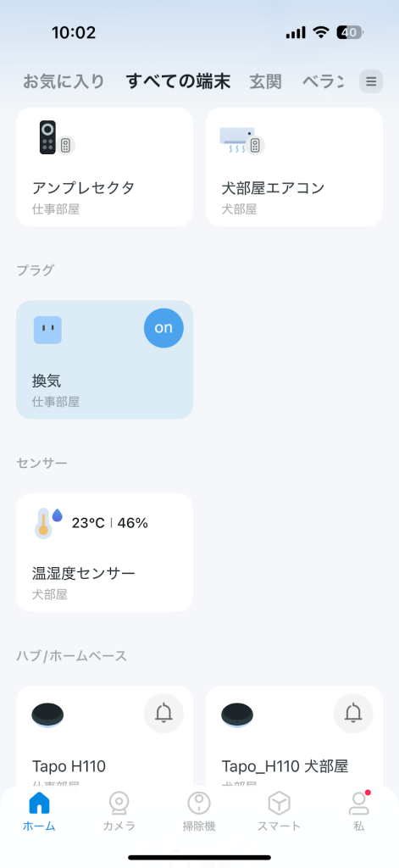The width and height of the screenshot is (399, 868).
Task: Open the 犬部屋エアコン device card
Action: 295,167
